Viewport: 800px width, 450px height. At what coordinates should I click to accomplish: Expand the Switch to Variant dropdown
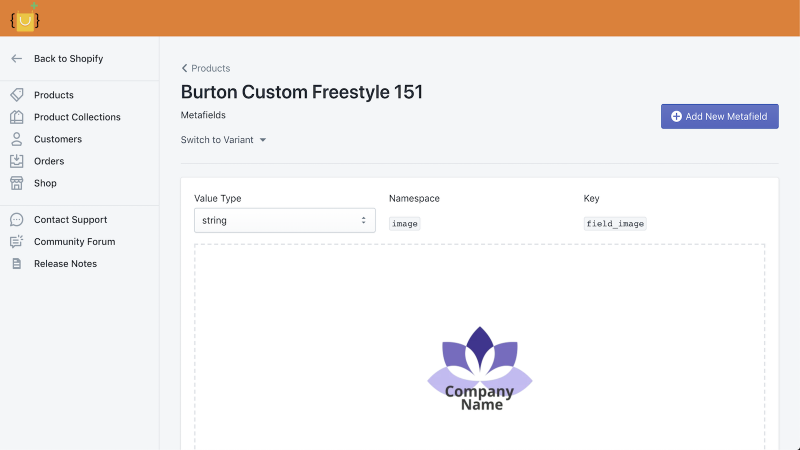click(x=223, y=140)
